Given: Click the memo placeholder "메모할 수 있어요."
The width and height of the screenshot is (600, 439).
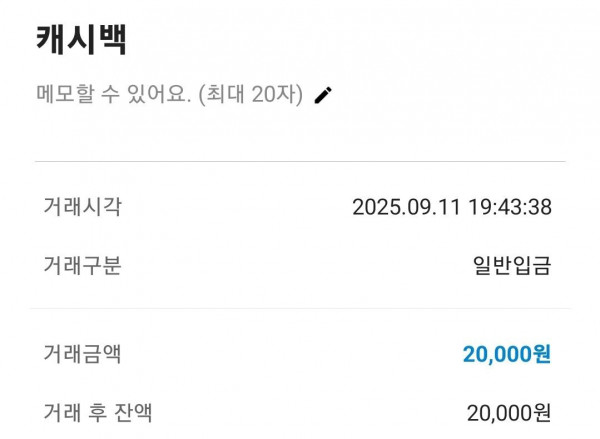Looking at the screenshot, I should pos(113,96).
